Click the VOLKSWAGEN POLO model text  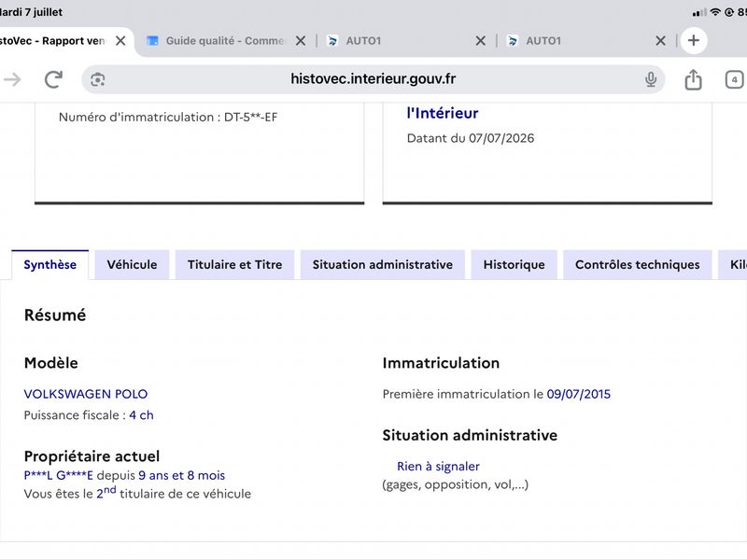tap(86, 394)
